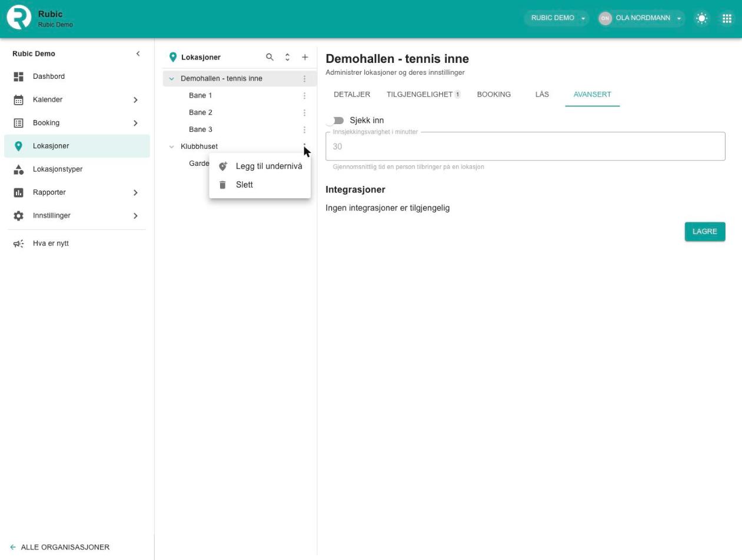Switch to the TILGJENGELIGHET tab

click(423, 94)
